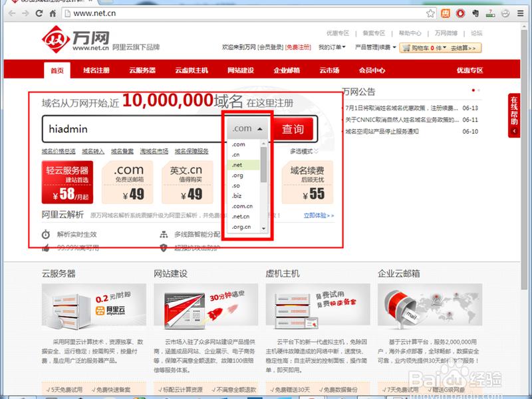Open the 我的订单 dropdown
This screenshot has width=532, height=399.
click(332, 47)
